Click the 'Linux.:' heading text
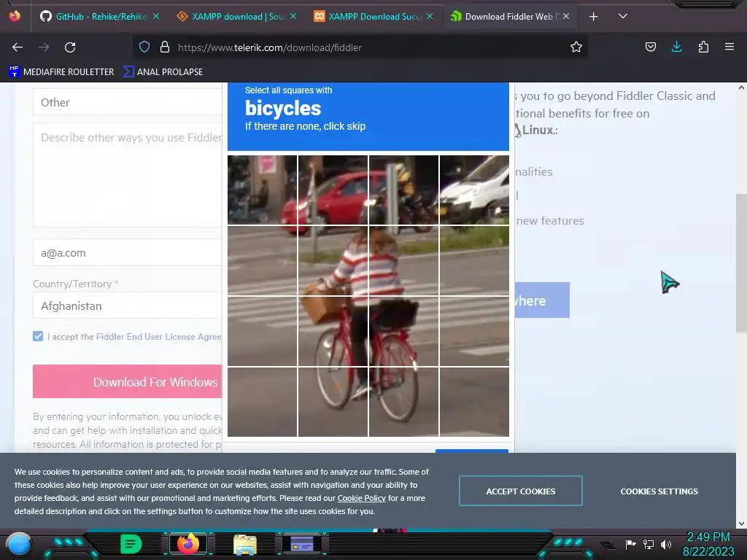The width and height of the screenshot is (747, 560). (x=540, y=130)
